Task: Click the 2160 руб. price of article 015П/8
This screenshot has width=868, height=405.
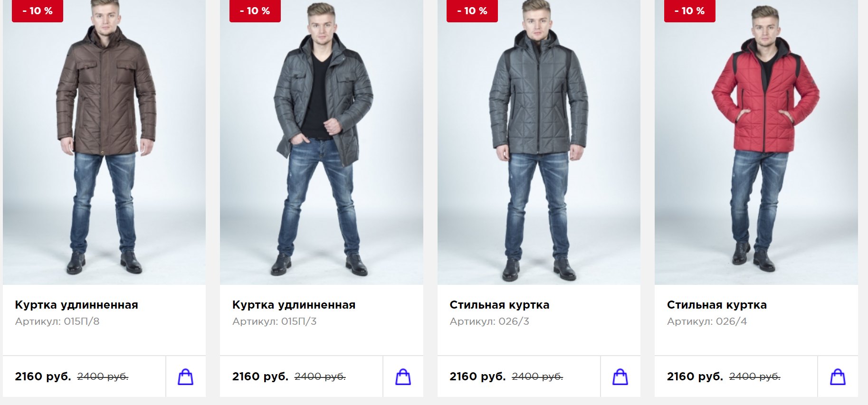Action: [43, 377]
